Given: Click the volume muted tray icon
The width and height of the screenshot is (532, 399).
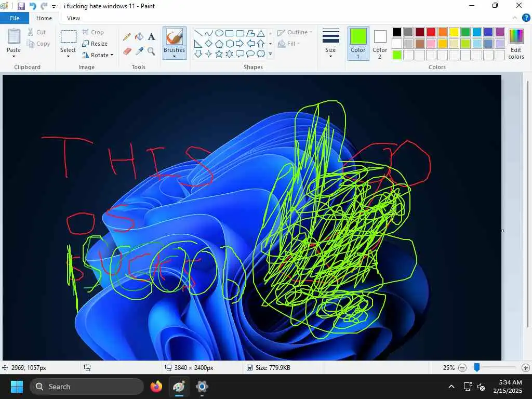Looking at the screenshot, I should [x=481, y=387].
